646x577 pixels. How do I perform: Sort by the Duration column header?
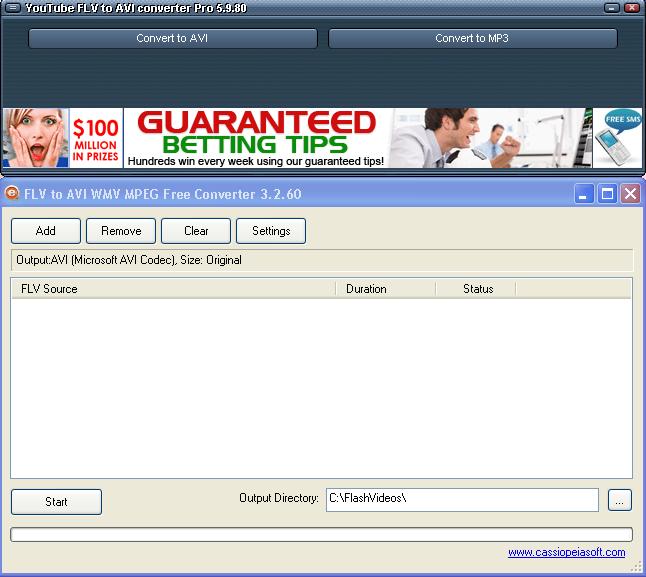click(386, 289)
